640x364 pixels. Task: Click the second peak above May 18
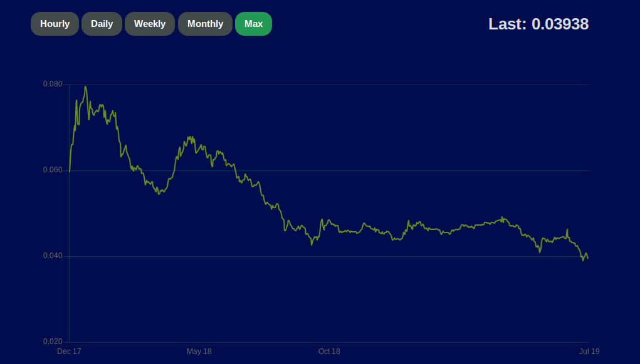191,137
